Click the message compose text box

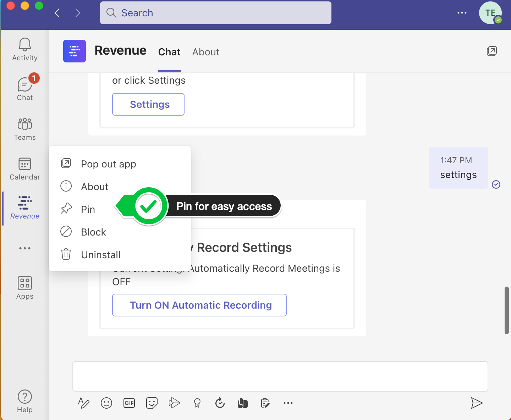tap(280, 376)
